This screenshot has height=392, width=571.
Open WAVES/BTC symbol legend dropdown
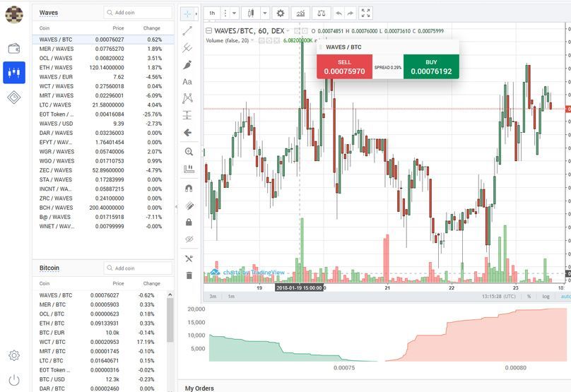pyautogui.click(x=288, y=31)
